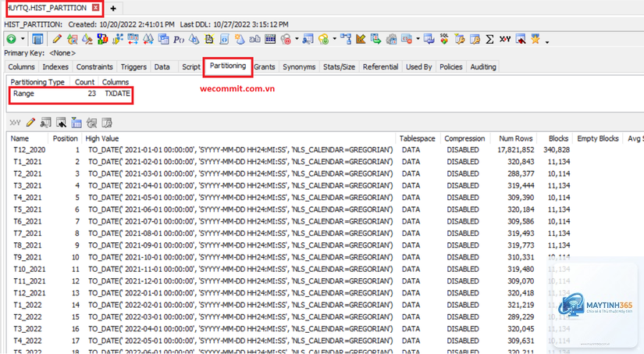Click the light bulb with green power icon
The image size is (644, 354).
tap(323, 40)
